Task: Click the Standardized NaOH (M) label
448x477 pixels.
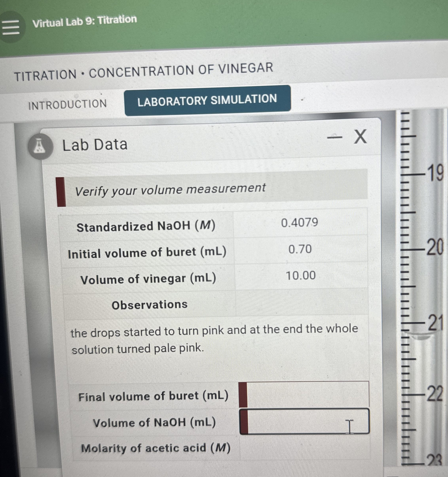Action: [x=146, y=226]
